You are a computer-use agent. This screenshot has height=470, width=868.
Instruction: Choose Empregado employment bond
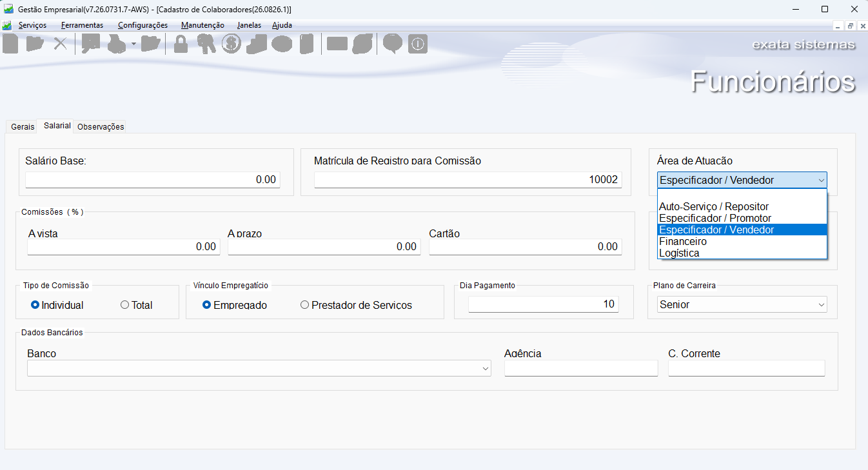235,305
